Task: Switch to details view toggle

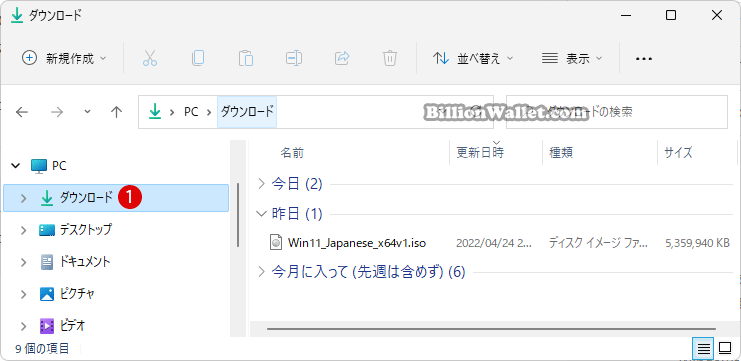Action: click(703, 349)
